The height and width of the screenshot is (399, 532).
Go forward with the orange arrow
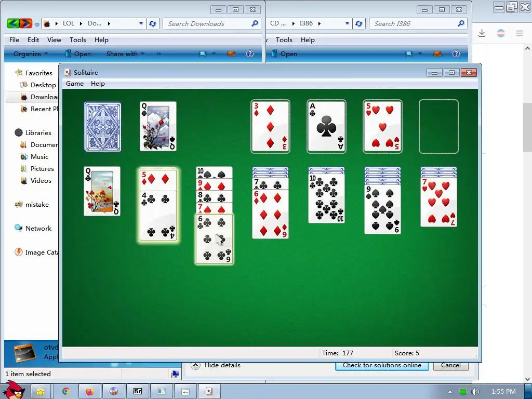coord(26,23)
